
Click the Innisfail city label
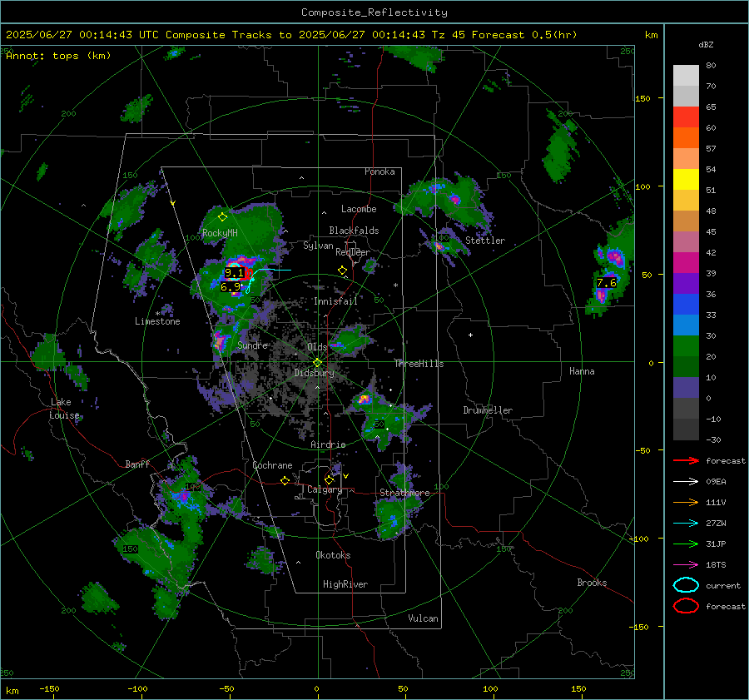[x=335, y=301]
